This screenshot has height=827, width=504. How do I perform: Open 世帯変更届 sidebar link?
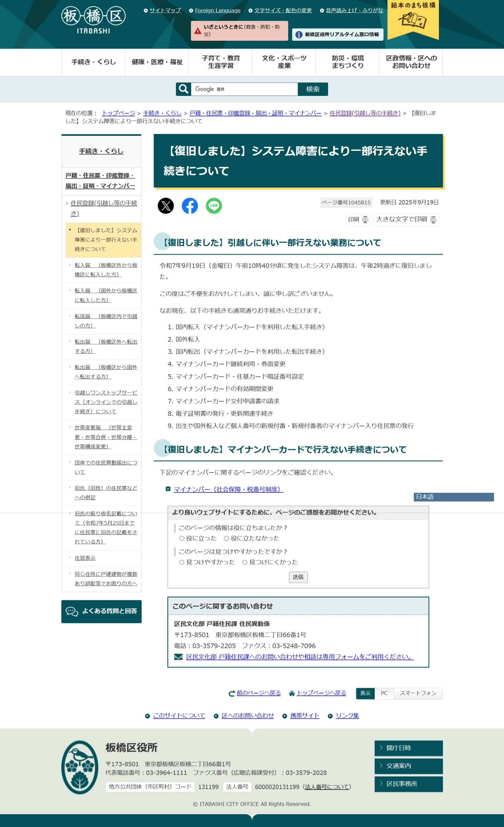tap(106, 437)
